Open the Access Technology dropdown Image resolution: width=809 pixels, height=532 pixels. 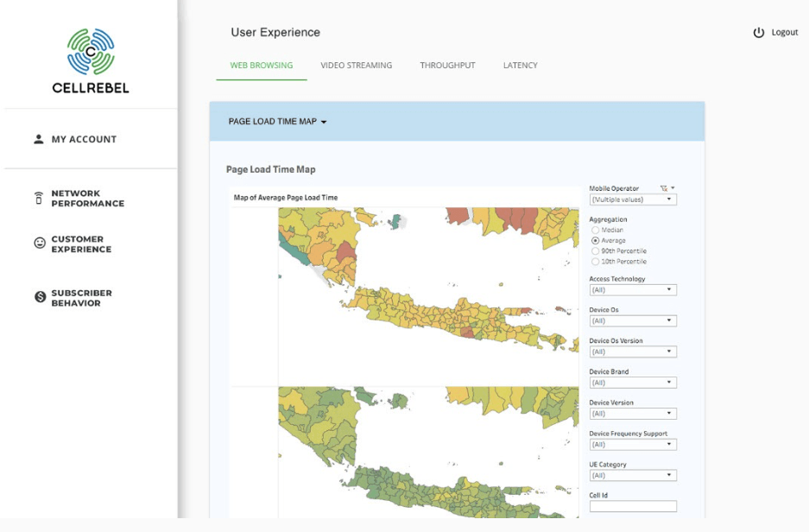(632, 290)
